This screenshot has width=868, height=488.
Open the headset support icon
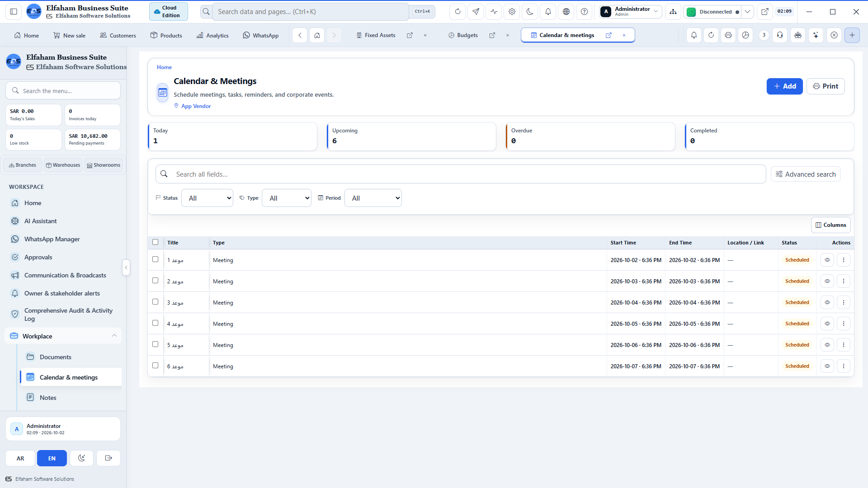(780, 35)
